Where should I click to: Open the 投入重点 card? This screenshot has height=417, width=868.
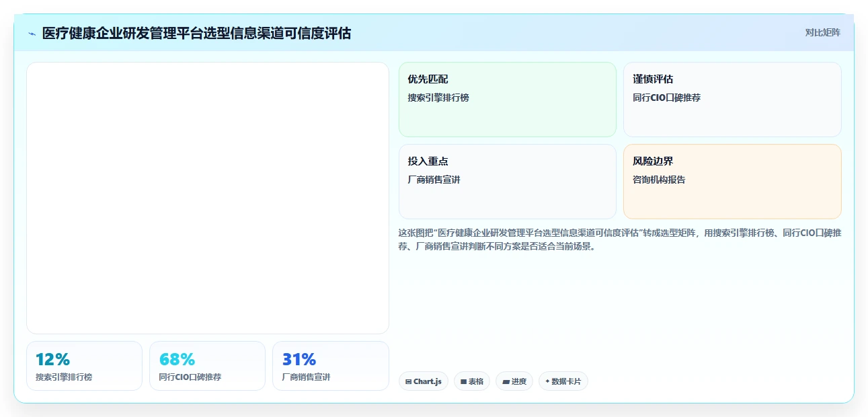[x=508, y=182]
